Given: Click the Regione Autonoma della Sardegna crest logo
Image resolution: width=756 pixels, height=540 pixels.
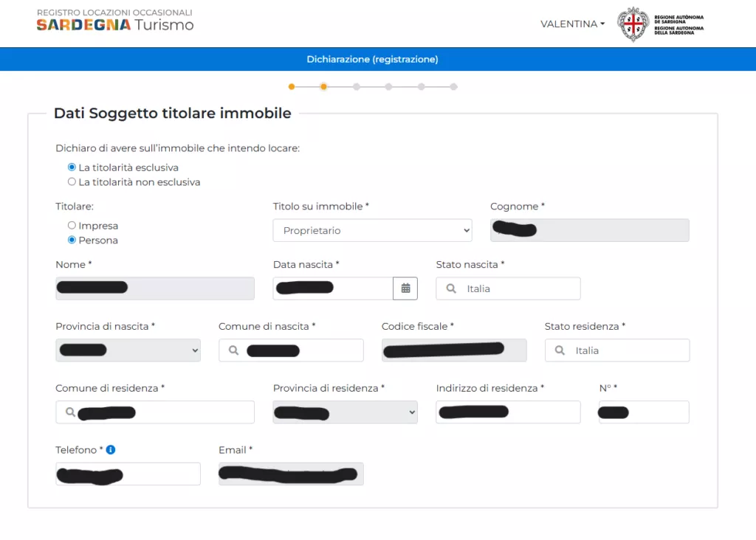Looking at the screenshot, I should click(x=633, y=24).
